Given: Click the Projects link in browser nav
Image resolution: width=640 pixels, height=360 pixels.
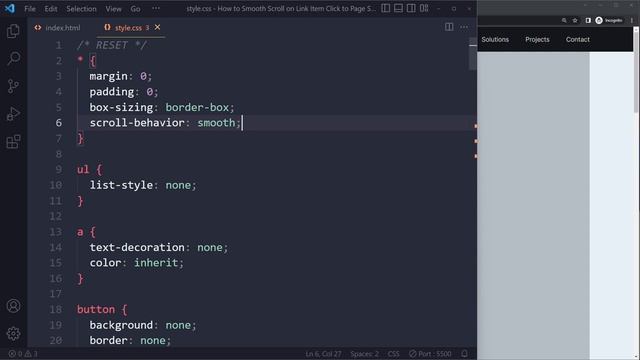Looking at the screenshot, I should [537, 40].
